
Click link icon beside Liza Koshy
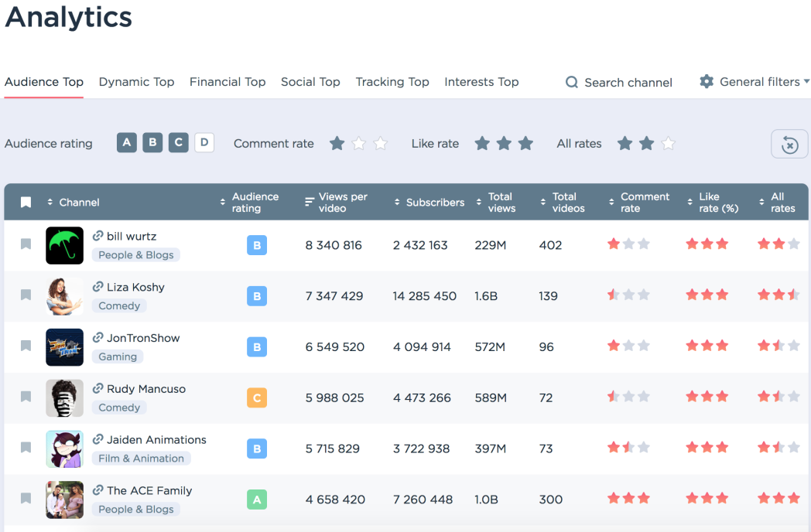tap(98, 286)
